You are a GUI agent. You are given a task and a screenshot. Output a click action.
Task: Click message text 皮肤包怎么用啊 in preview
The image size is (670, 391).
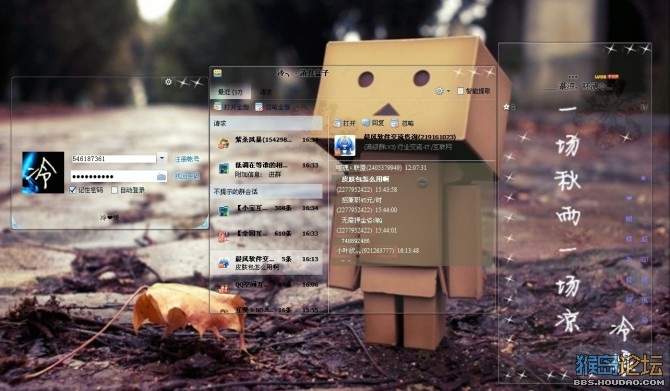coord(365,179)
